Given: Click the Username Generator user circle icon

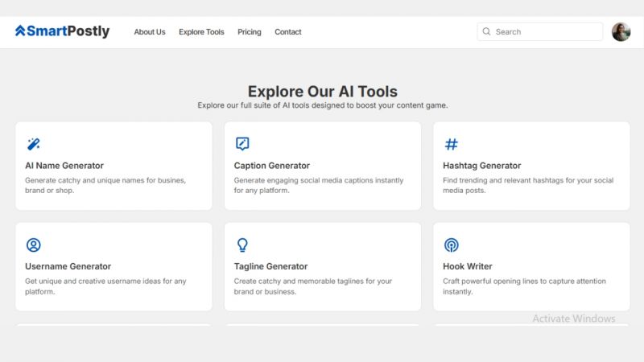Looking at the screenshot, I should [x=33, y=245].
